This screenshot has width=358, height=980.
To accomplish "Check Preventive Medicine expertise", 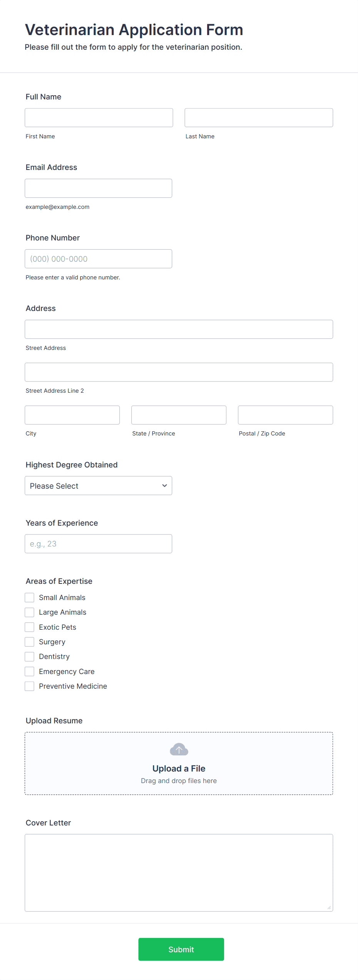I will pyautogui.click(x=30, y=686).
